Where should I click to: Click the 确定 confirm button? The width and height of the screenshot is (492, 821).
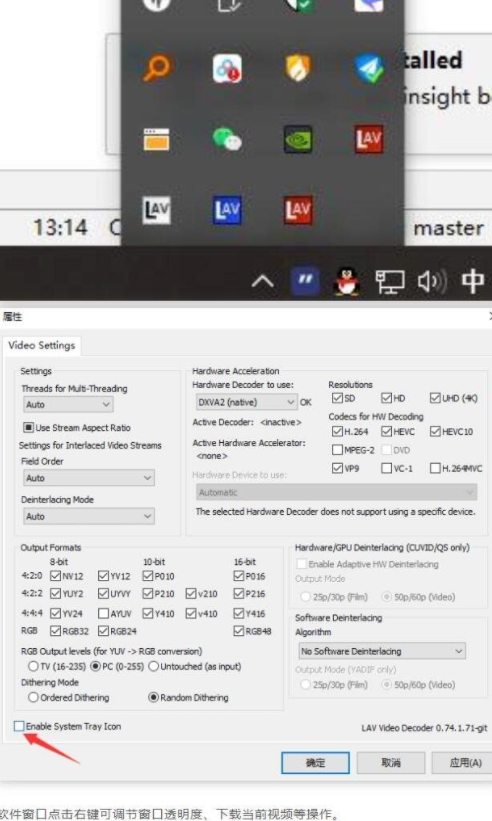[x=315, y=762]
